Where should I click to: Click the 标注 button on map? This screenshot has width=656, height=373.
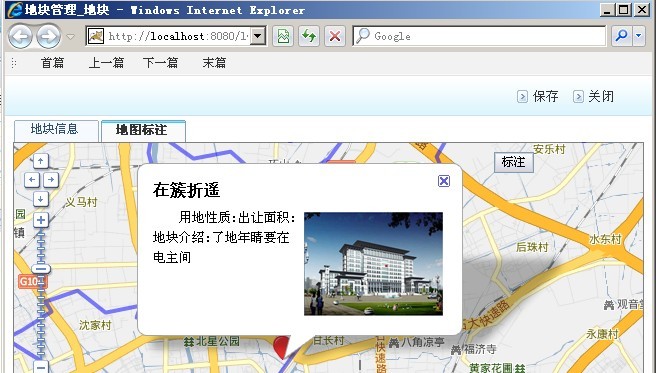point(513,162)
